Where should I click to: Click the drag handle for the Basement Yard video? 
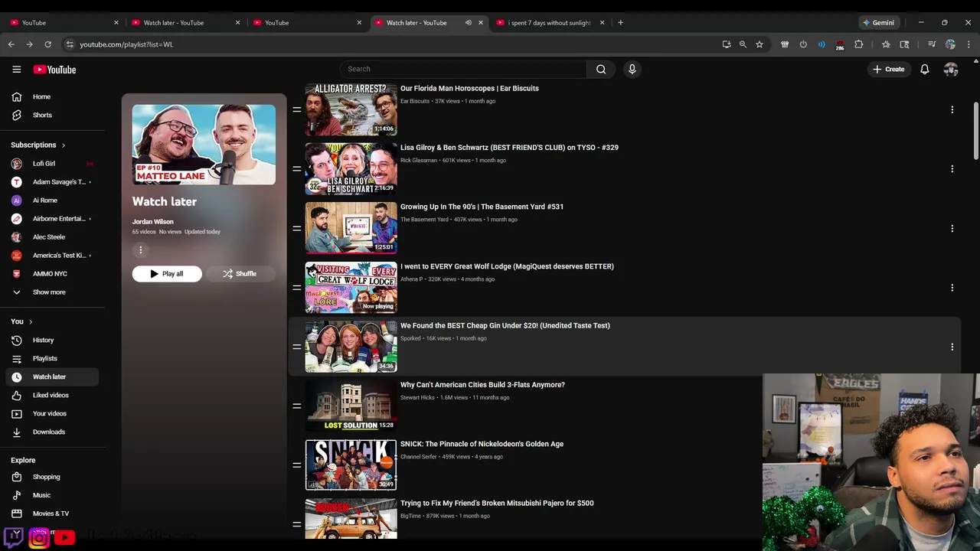pyautogui.click(x=296, y=228)
